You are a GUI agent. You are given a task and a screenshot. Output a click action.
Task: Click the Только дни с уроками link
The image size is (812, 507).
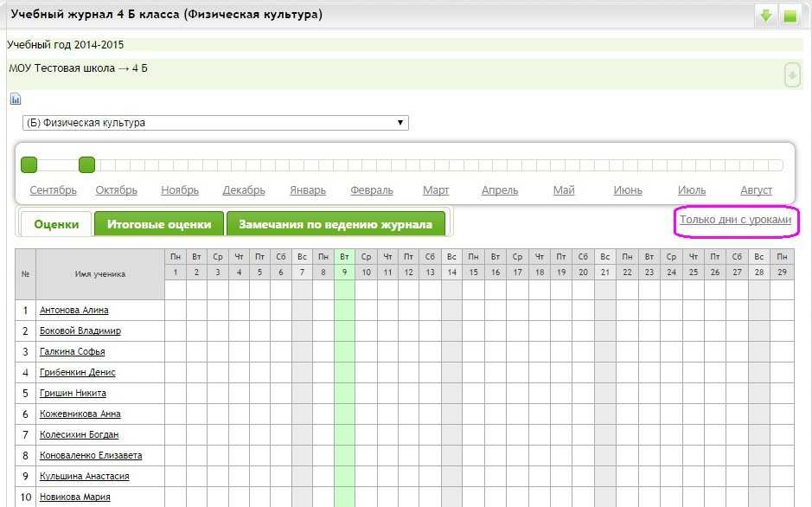coord(735,220)
